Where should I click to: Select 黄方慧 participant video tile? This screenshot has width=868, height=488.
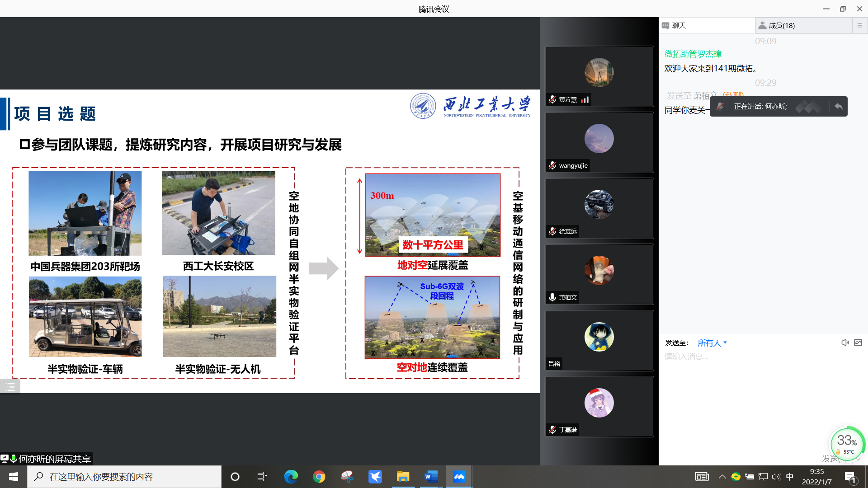click(599, 76)
